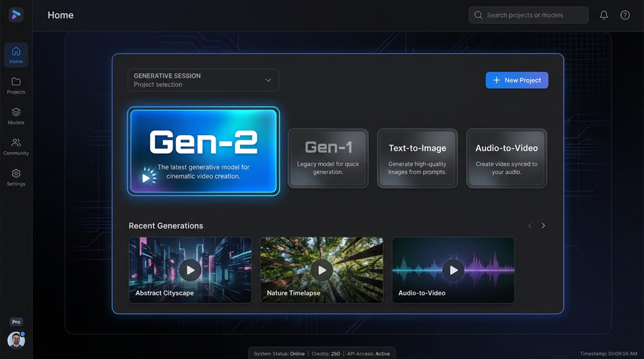
Task: Select the Home sidebar item
Action: [16, 55]
